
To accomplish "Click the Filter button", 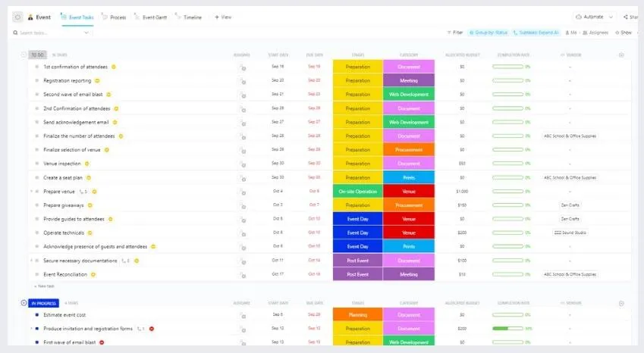I will [x=454, y=33].
